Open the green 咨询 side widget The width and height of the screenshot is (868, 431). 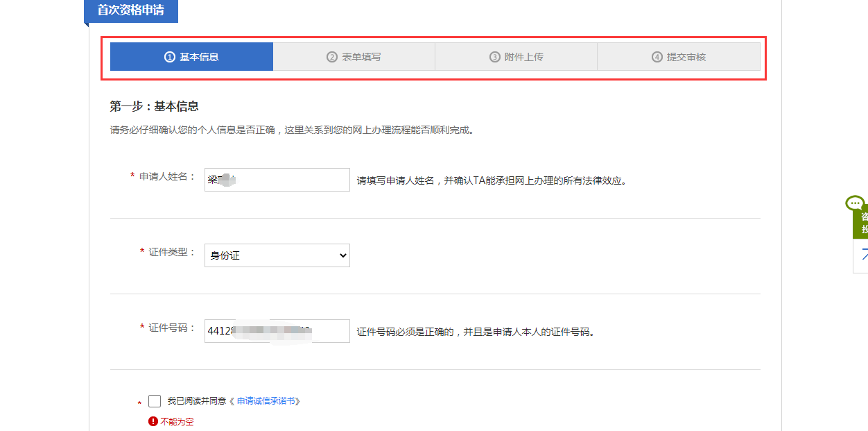coord(862,223)
